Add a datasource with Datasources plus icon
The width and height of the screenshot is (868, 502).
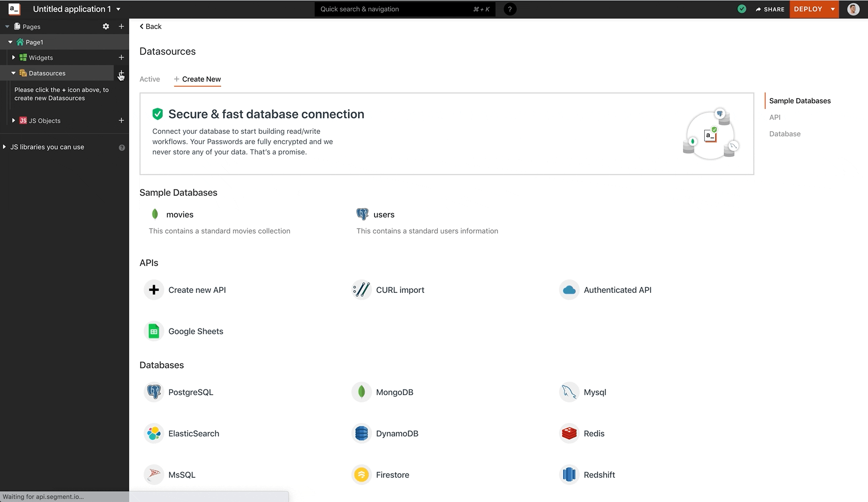tap(121, 73)
